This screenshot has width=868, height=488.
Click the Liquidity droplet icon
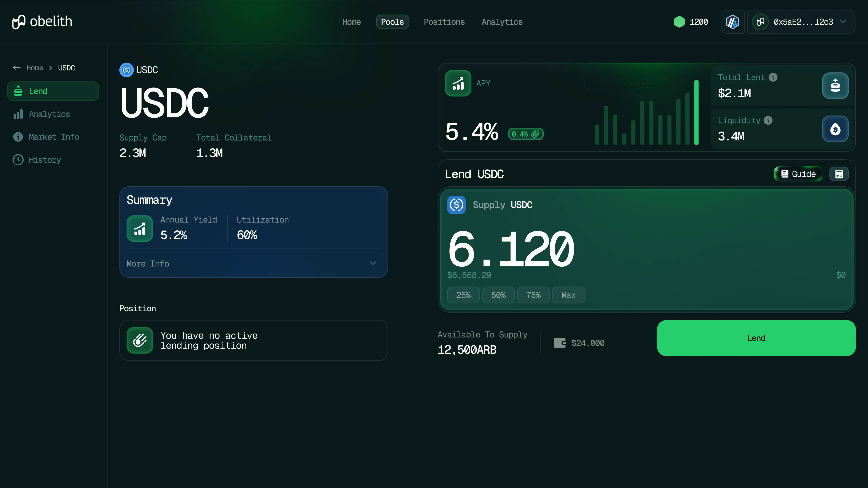point(835,129)
